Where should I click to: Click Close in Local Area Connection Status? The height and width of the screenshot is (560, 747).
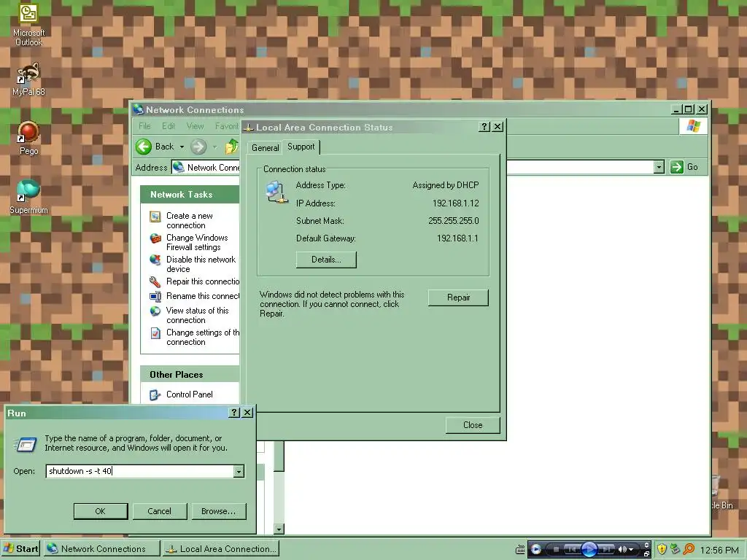(473, 425)
